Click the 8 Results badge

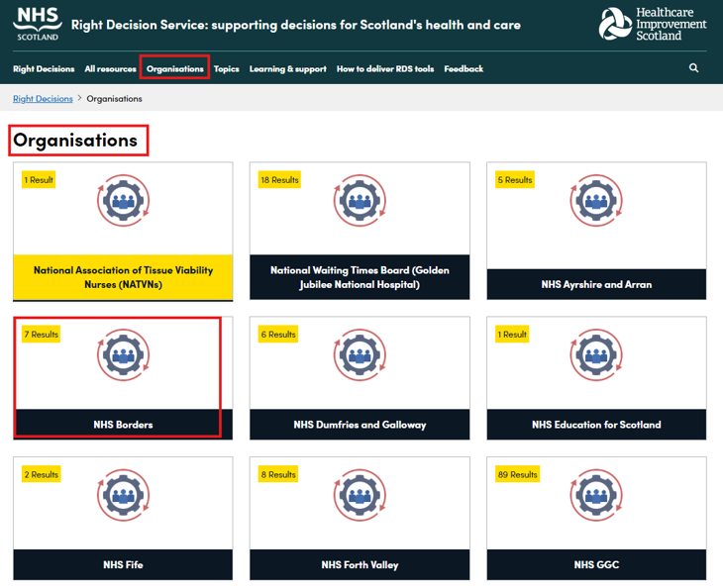(x=278, y=474)
